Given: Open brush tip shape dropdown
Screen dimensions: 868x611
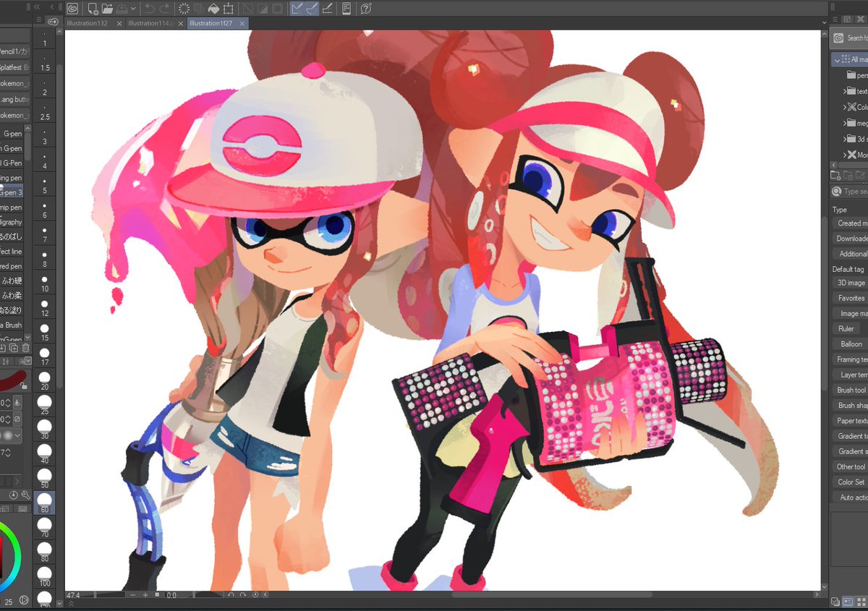Looking at the screenshot, I should pyautogui.click(x=17, y=435).
